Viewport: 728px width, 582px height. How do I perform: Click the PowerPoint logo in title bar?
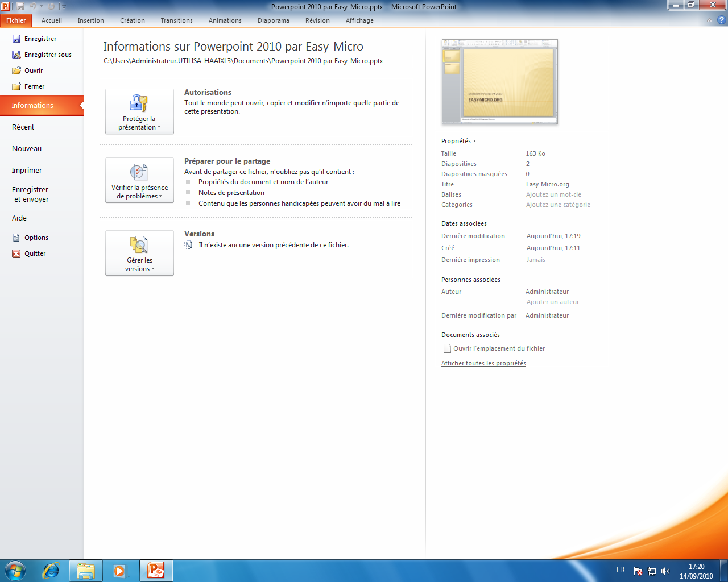pyautogui.click(x=6, y=6)
